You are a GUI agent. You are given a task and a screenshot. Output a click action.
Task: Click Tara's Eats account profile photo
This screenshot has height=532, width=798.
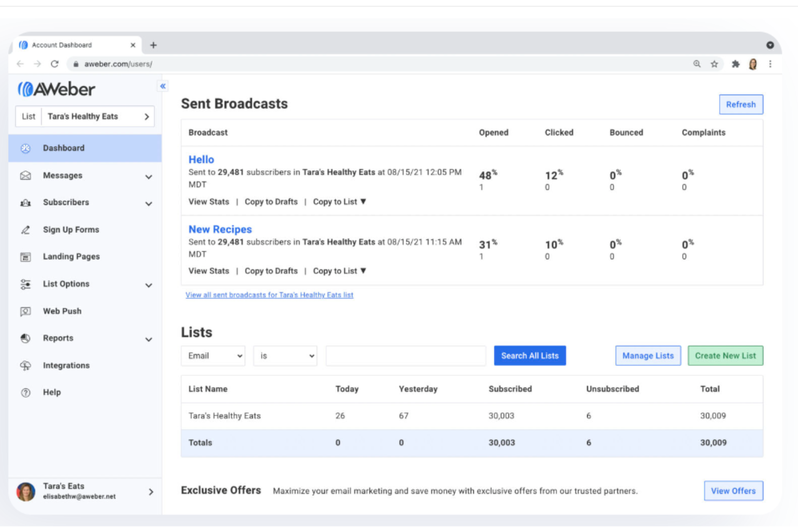[26, 492]
